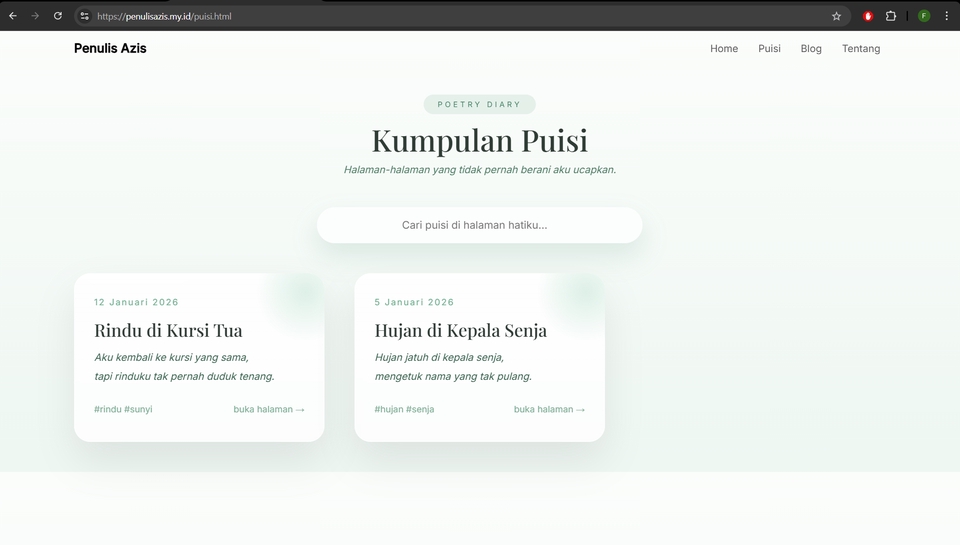
Task: Click the browser forward arrow
Action: [35, 16]
